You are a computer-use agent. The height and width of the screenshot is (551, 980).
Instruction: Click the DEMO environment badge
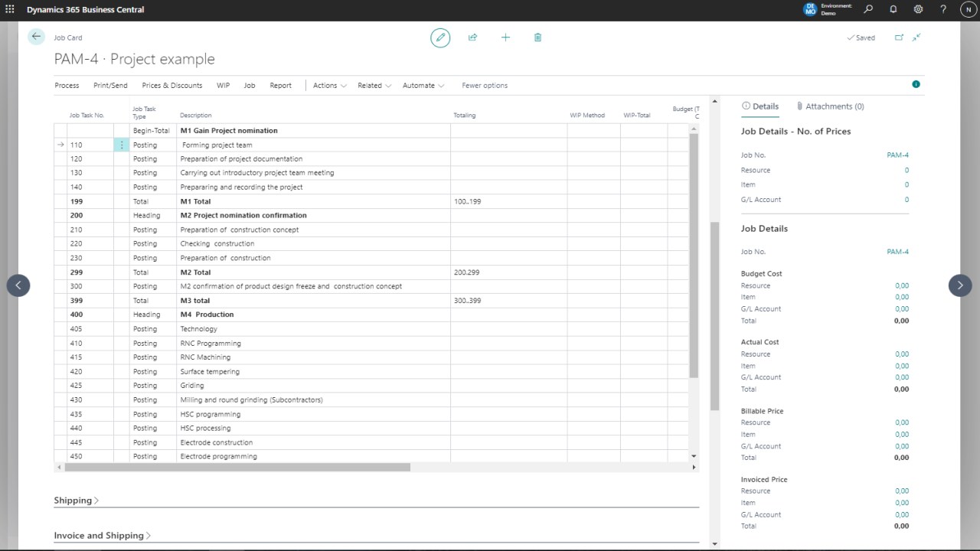810,10
